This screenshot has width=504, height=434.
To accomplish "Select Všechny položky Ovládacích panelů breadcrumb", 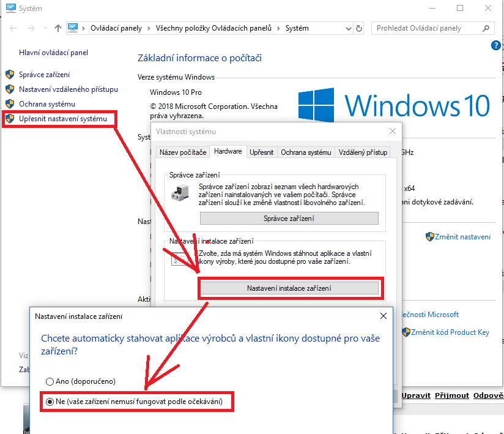I will pyautogui.click(x=213, y=28).
